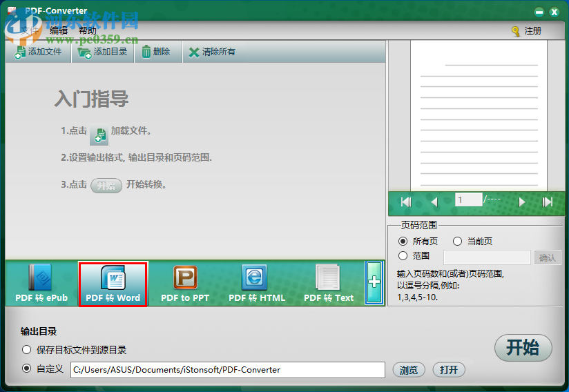Click the 清除所有 (Clear All) toolbar button
Image resolution: width=569 pixels, height=392 pixels.
212,52
